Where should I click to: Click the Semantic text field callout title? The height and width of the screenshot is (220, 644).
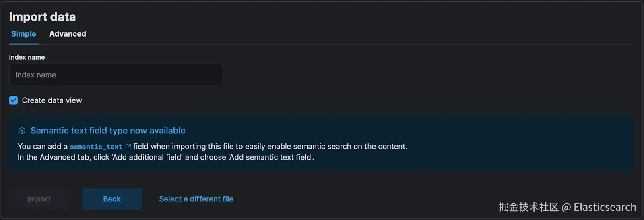click(x=108, y=131)
